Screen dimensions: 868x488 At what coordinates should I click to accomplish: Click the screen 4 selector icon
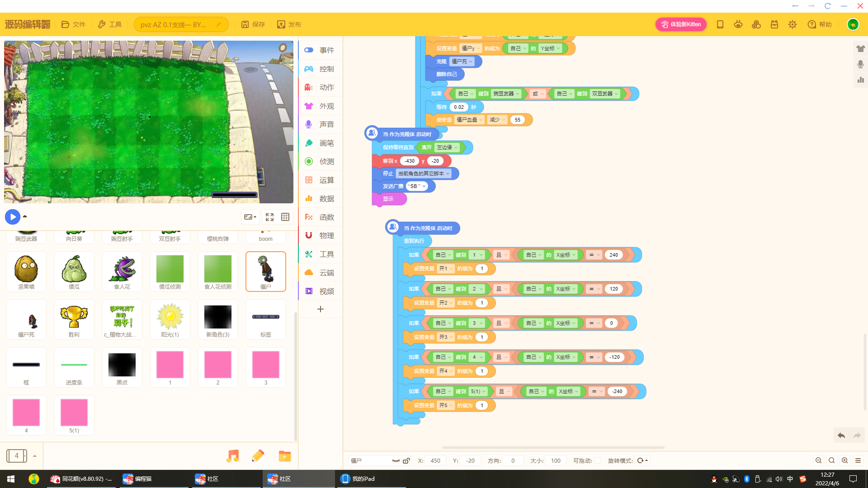coord(17,456)
